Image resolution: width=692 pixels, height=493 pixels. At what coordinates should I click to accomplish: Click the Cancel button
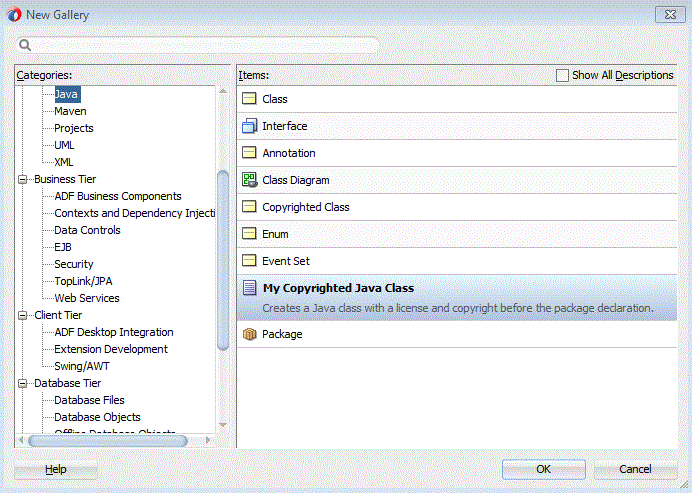635,469
